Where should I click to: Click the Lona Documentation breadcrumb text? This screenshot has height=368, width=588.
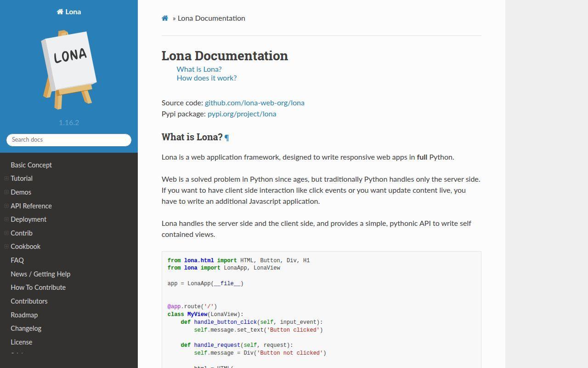[211, 18]
